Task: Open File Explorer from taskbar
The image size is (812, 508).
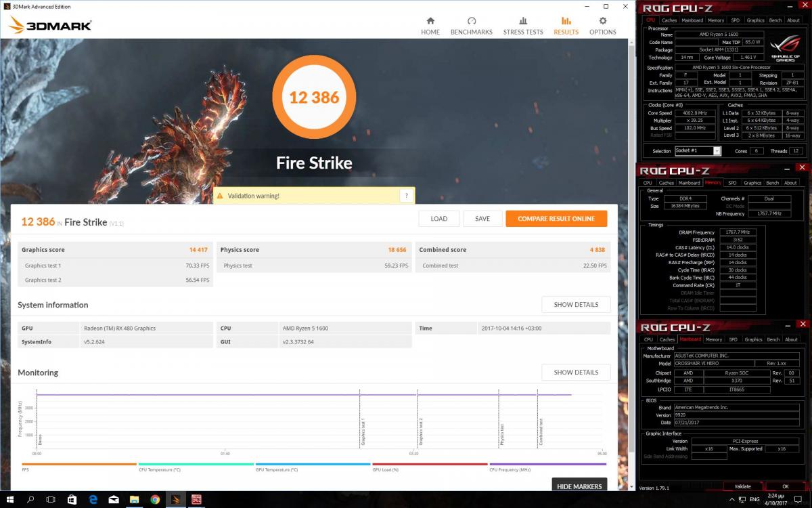Action: (x=134, y=499)
